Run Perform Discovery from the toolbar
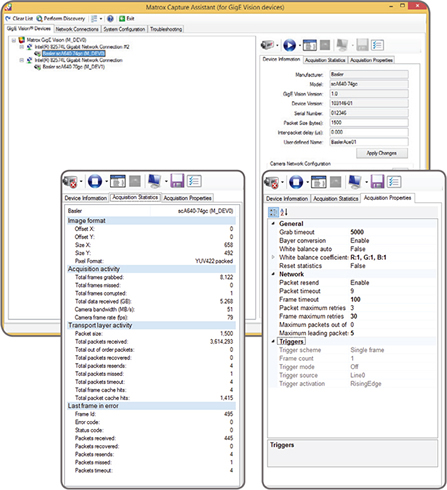Screen dimensions: 447x490 (x=61, y=19)
